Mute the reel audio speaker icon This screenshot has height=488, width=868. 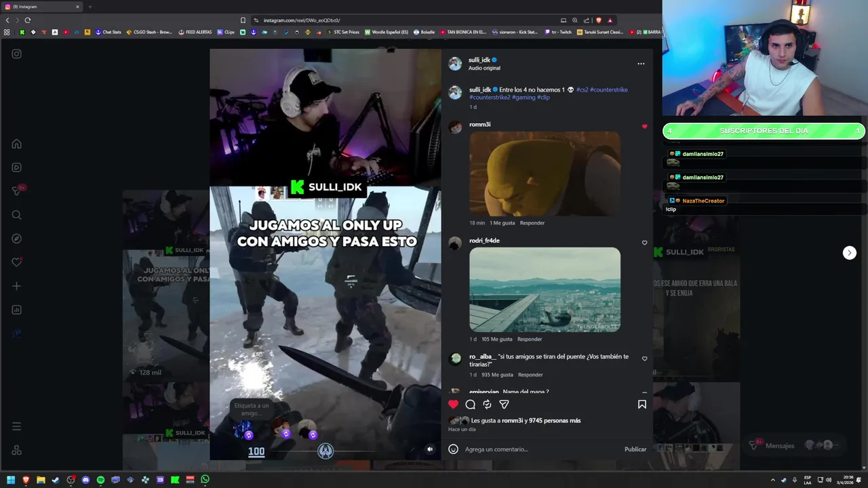[x=429, y=449]
